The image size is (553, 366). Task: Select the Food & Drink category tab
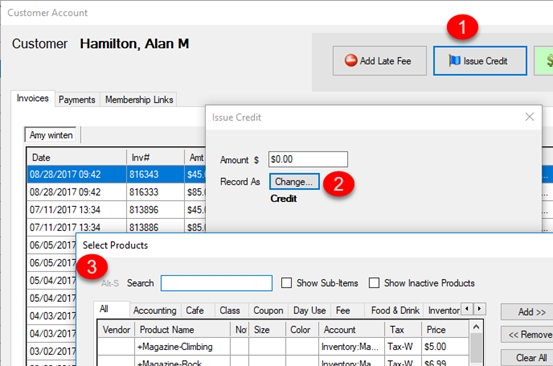395,310
